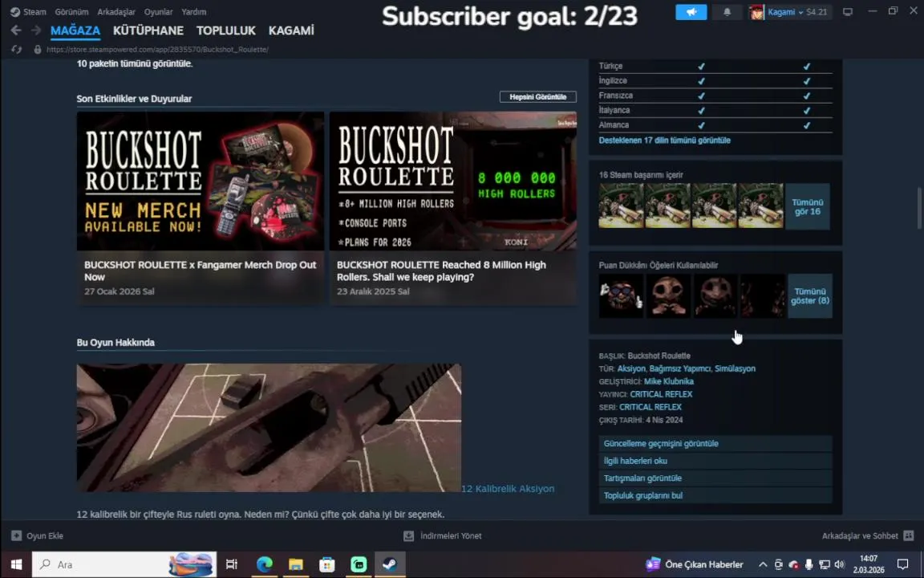Click the sunglasses character points shop item
Image resolution: width=924 pixels, height=578 pixels.
click(x=621, y=296)
